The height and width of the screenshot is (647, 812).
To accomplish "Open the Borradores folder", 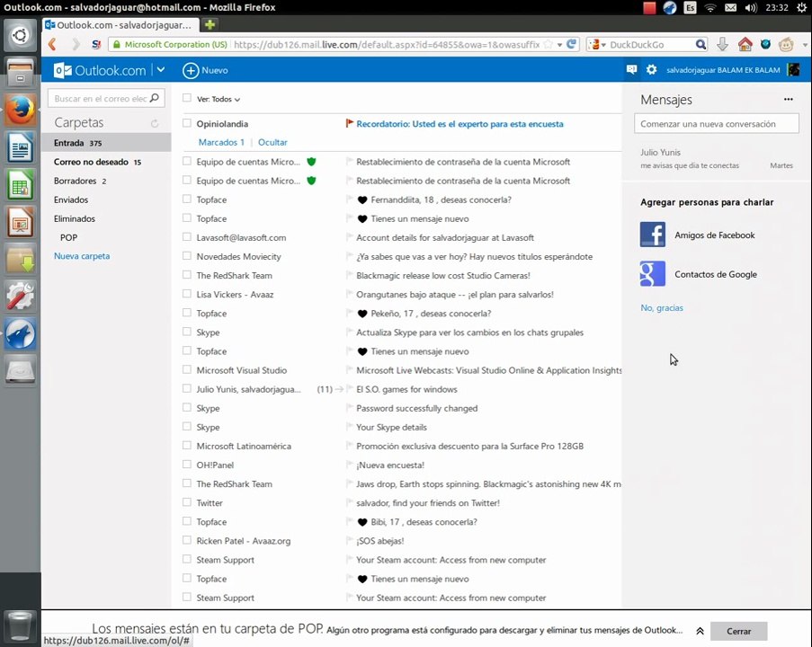I will [106, 181].
